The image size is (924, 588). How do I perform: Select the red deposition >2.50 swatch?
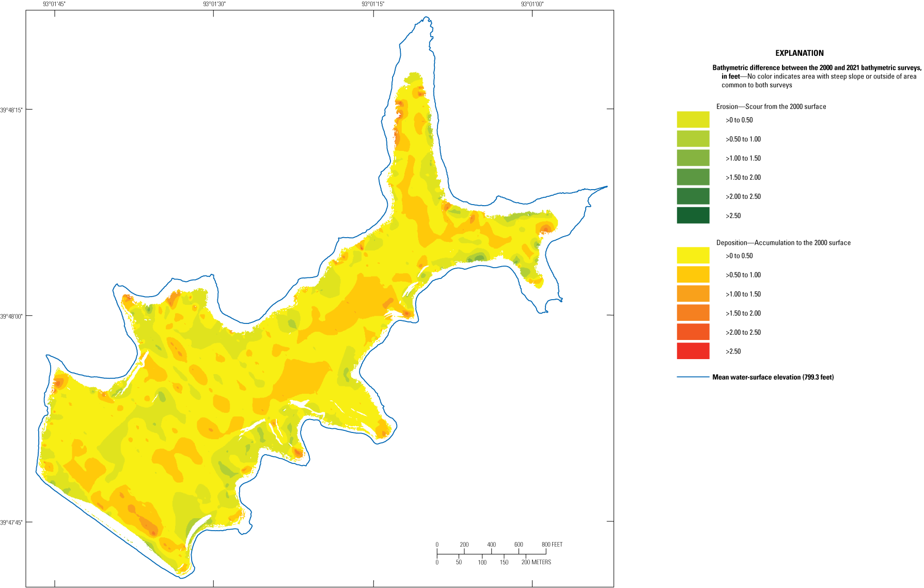(x=693, y=351)
